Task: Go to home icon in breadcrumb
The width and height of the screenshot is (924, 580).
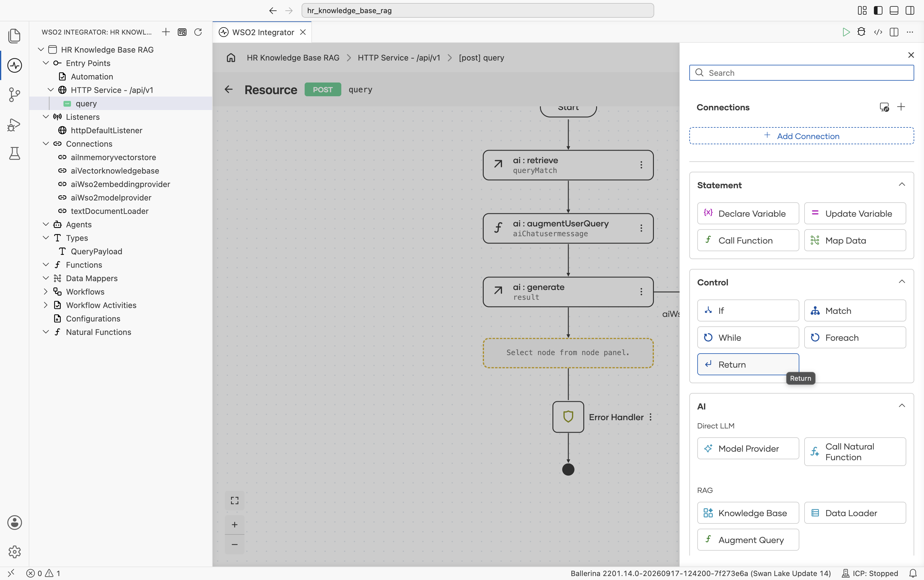Action: (231, 57)
